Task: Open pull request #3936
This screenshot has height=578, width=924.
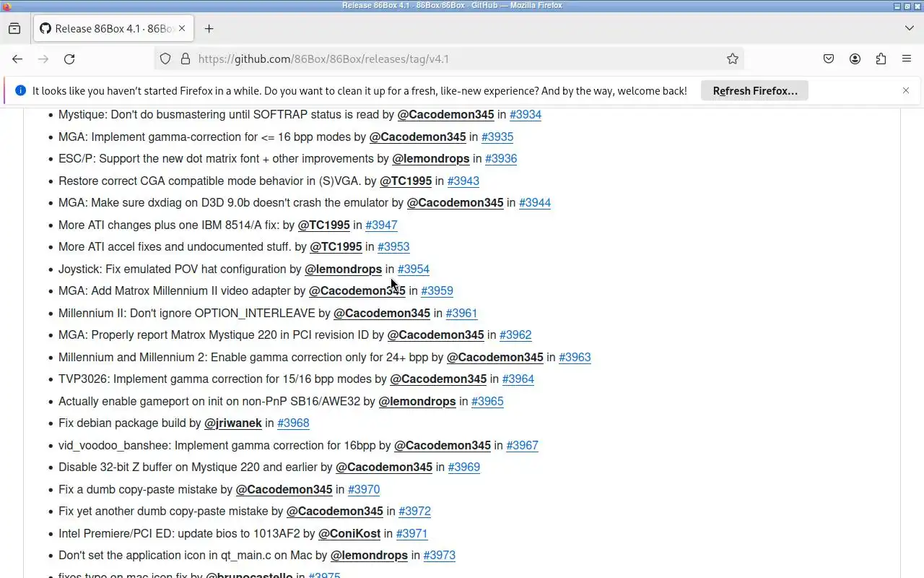Action: [x=501, y=159]
